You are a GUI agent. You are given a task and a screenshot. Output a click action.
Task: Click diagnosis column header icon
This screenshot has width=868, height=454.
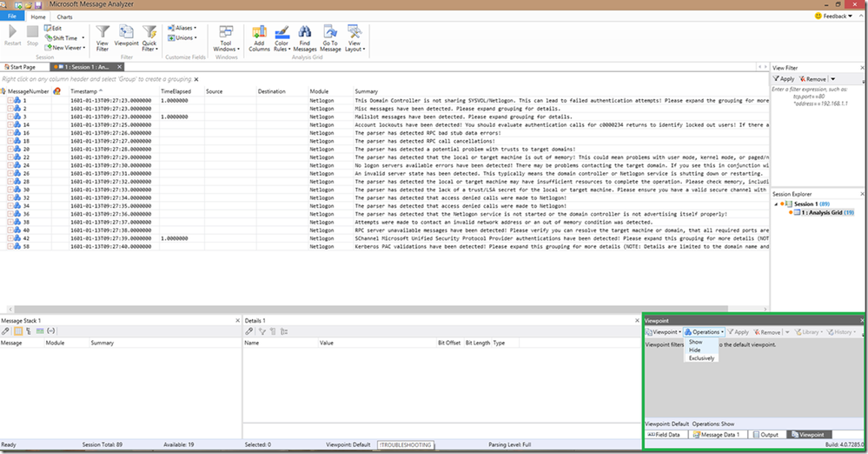point(57,91)
